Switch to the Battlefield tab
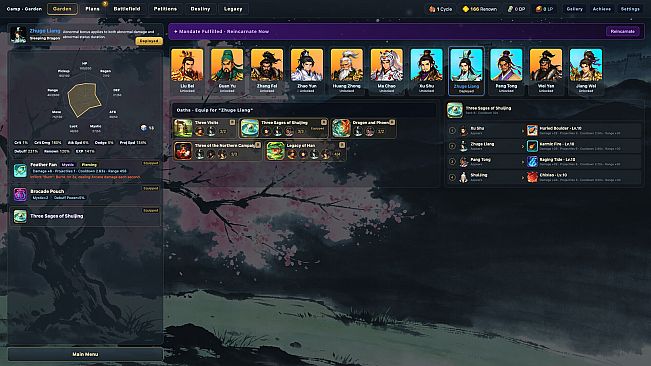The width and height of the screenshot is (651, 366). tap(127, 9)
